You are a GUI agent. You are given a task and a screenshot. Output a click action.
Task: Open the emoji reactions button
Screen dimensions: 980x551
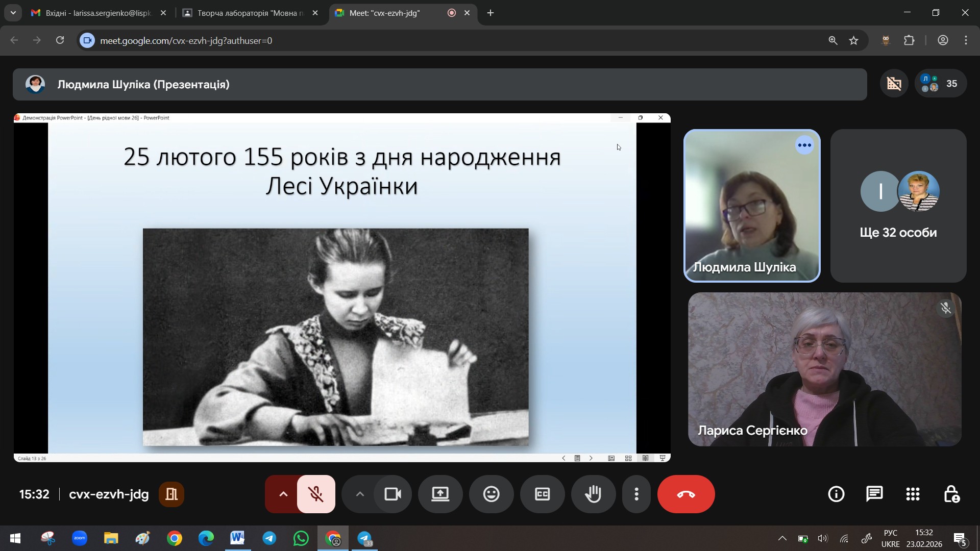pyautogui.click(x=491, y=494)
